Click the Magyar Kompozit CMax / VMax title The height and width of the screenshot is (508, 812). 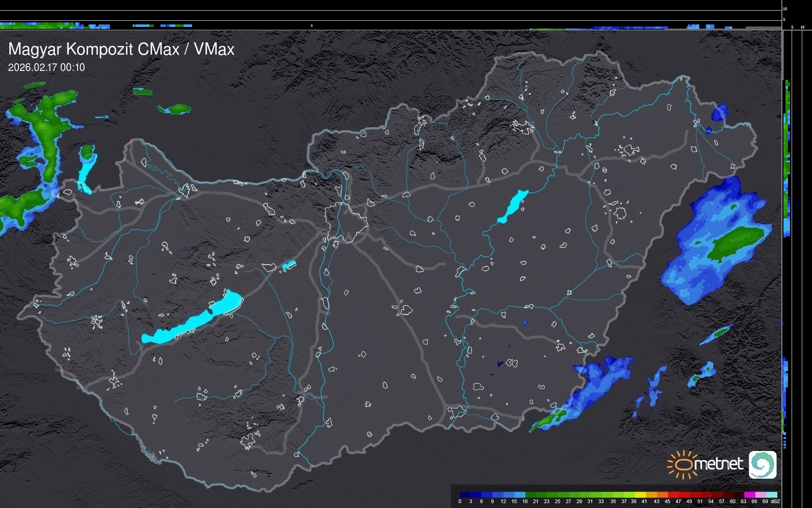[121, 49]
